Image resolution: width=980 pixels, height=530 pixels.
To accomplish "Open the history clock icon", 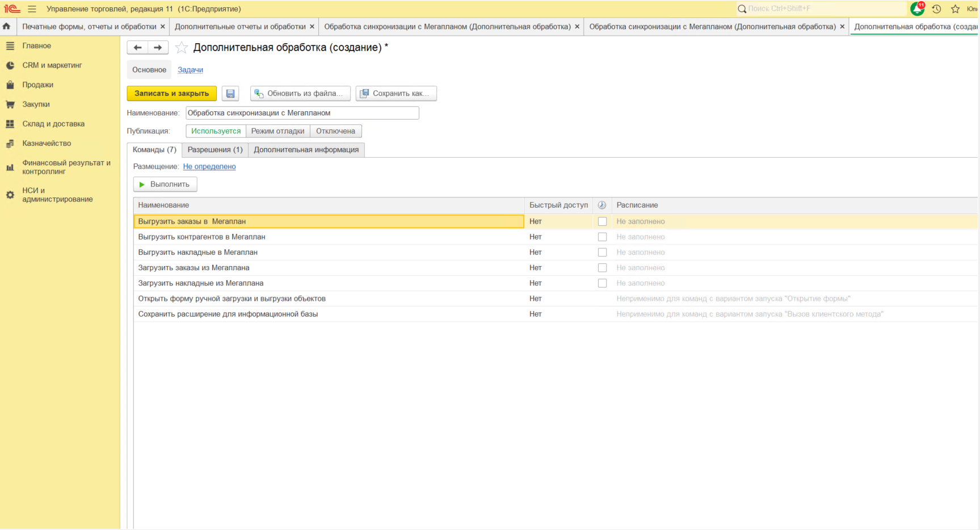I will coord(936,9).
